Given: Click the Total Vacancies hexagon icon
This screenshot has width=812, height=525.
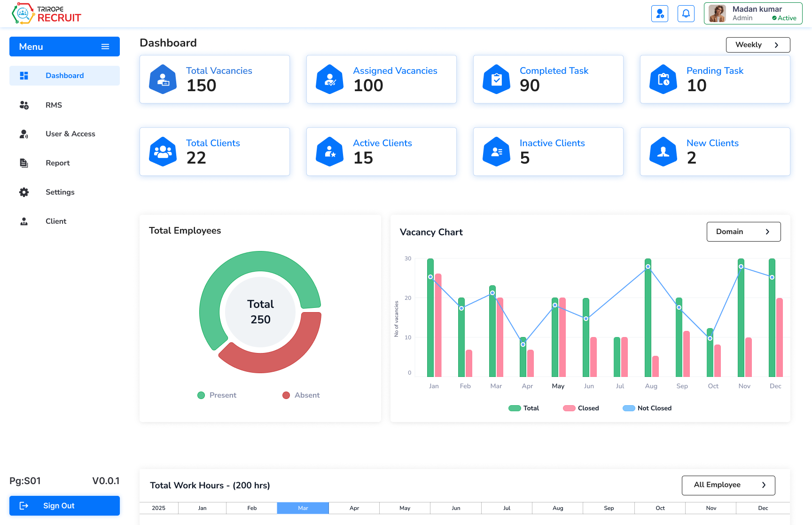Looking at the screenshot, I should click(162, 79).
